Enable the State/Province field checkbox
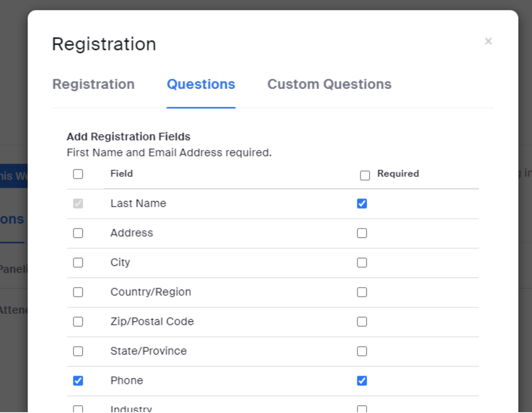The width and height of the screenshot is (532, 413). (78, 351)
